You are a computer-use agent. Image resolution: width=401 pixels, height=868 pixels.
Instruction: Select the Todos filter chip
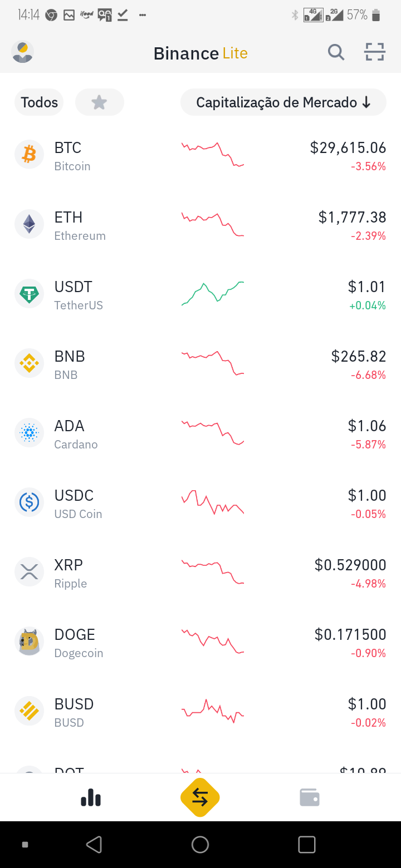click(40, 102)
